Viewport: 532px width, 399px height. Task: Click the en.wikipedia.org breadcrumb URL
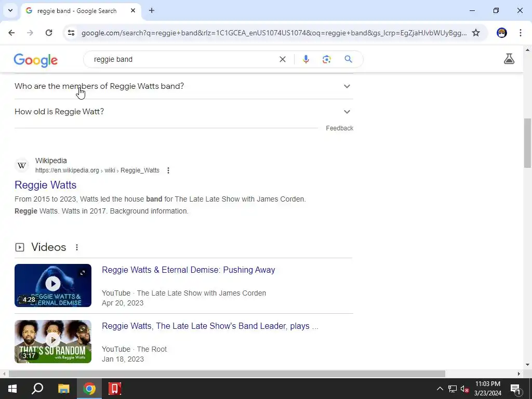[97, 170]
